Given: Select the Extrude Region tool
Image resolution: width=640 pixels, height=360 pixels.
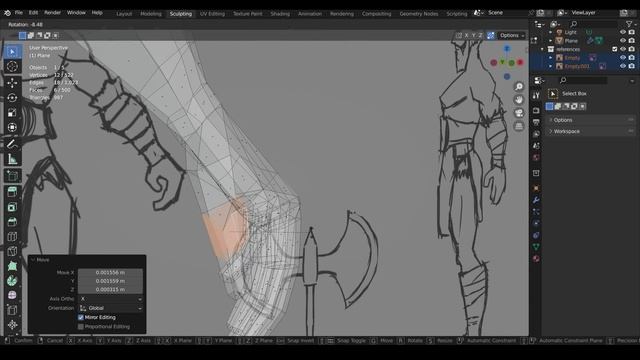Looking at the screenshot, I should (x=12, y=192).
